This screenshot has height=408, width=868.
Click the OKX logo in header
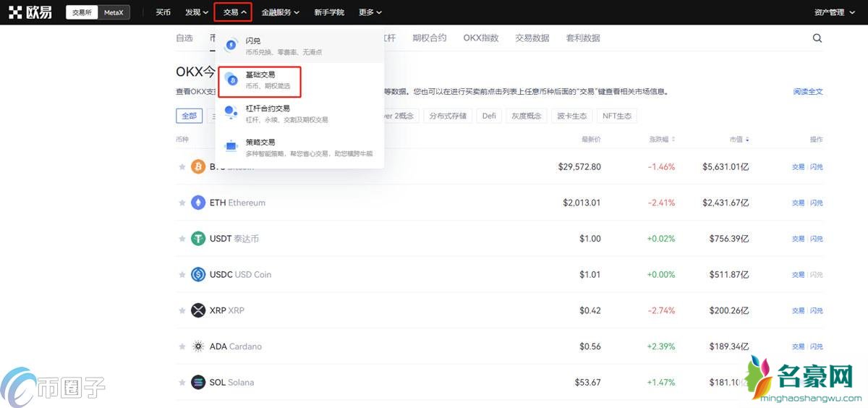tap(30, 12)
